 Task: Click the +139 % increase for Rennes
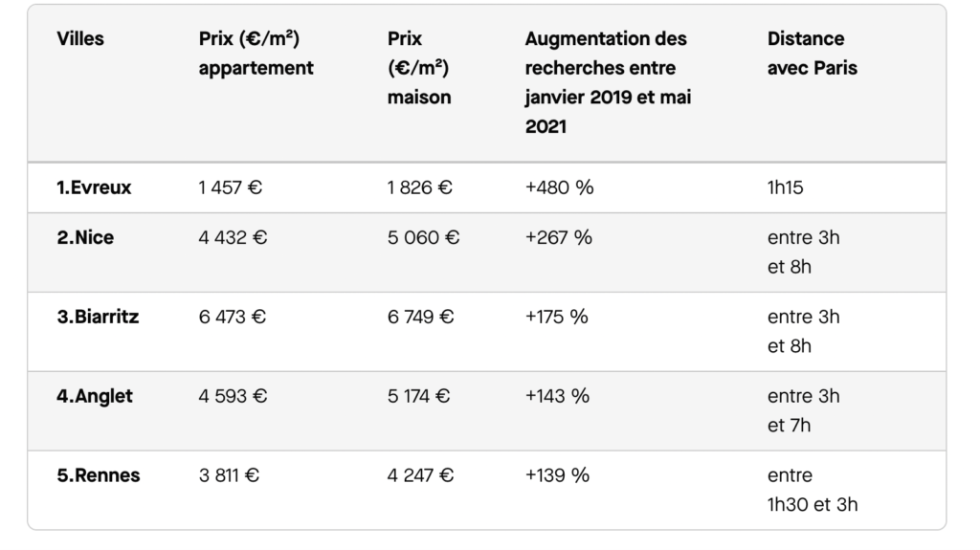coord(557,475)
